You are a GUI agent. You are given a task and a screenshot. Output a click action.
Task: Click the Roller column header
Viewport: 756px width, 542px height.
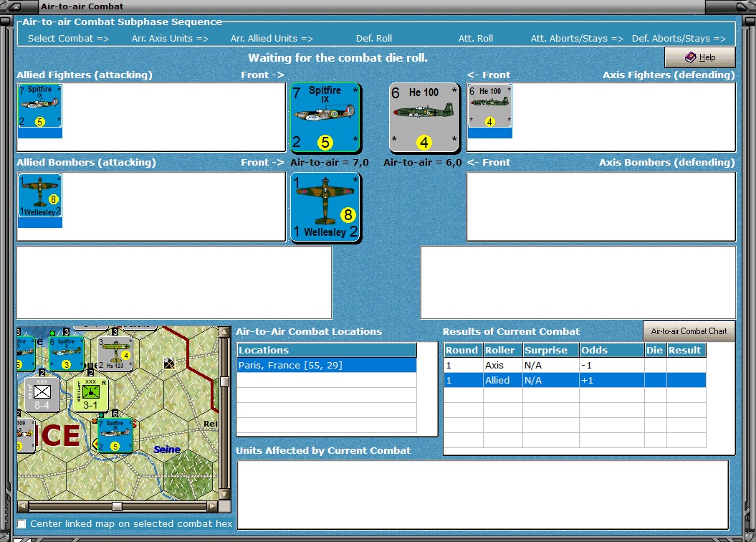[503, 351]
